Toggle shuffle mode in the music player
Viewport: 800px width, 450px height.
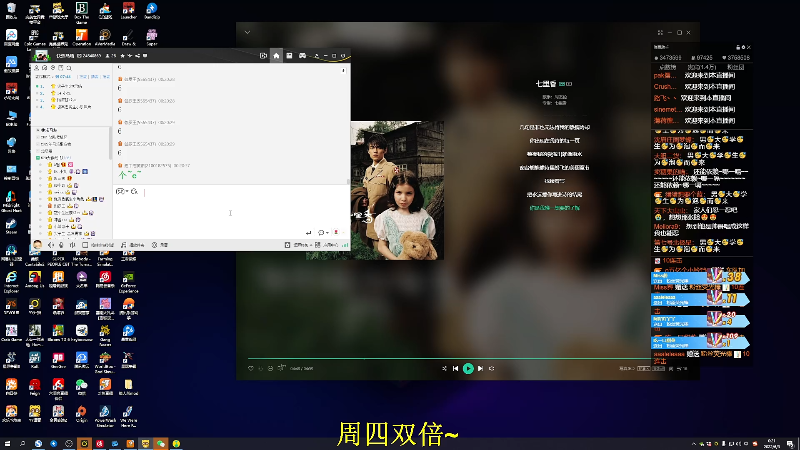pyautogui.click(x=444, y=368)
